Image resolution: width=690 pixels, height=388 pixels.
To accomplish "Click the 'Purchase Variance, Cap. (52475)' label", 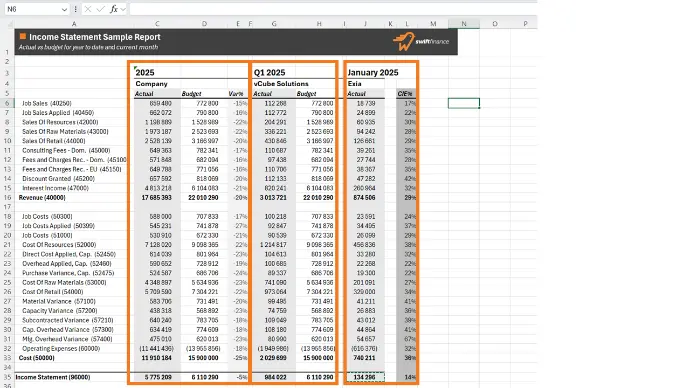I will [x=68, y=273].
